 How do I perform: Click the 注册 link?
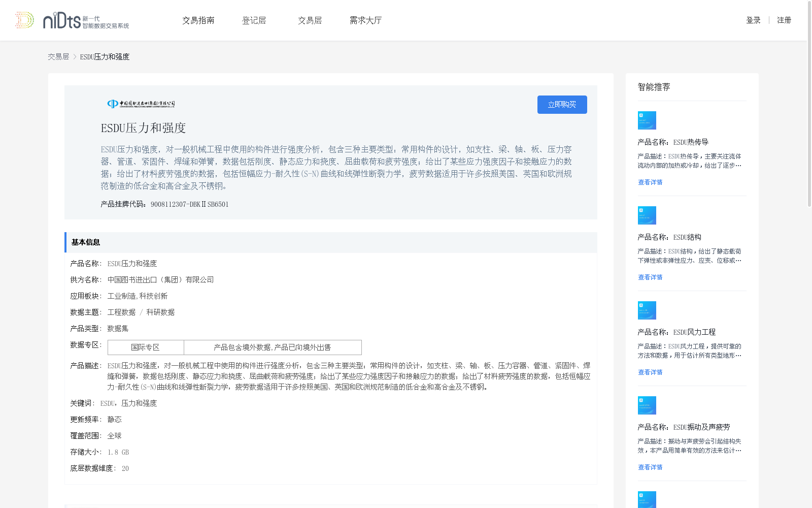click(784, 20)
